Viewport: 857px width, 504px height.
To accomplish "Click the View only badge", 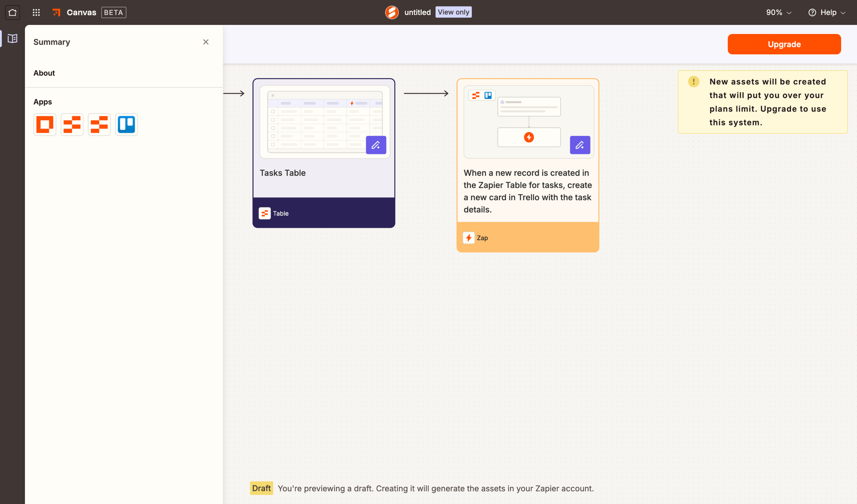I will pos(453,12).
